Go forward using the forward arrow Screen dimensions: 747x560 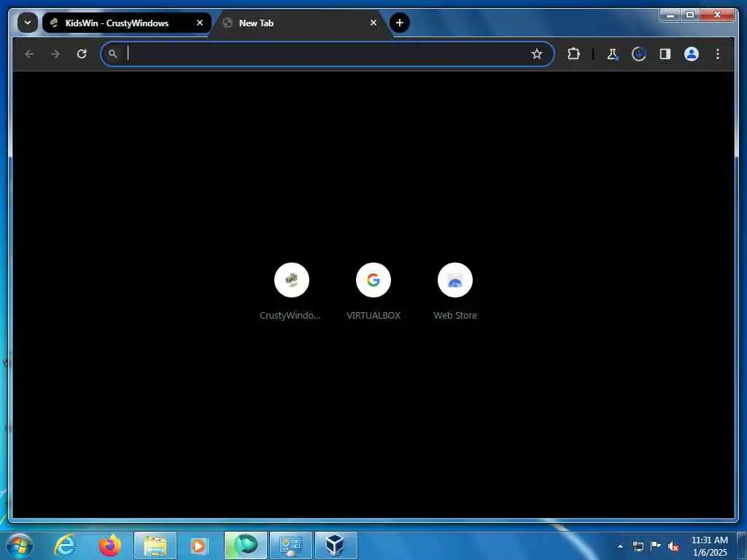55,54
